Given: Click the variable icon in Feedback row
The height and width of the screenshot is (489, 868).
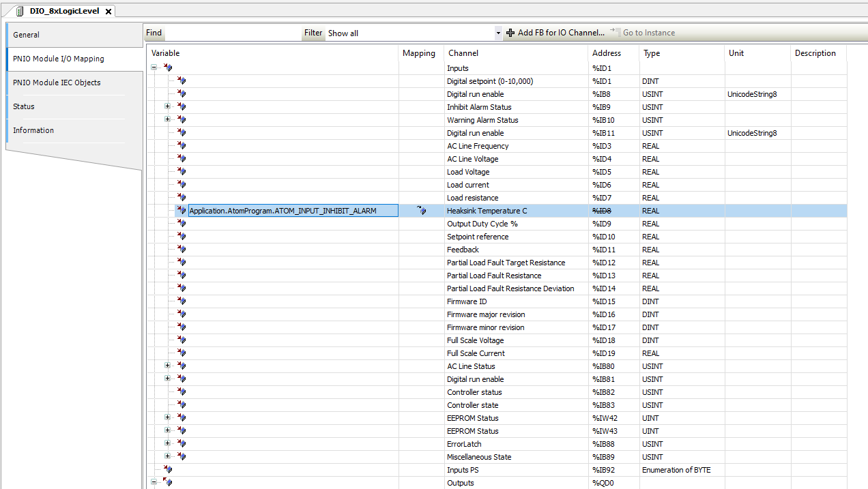Looking at the screenshot, I should pos(181,250).
